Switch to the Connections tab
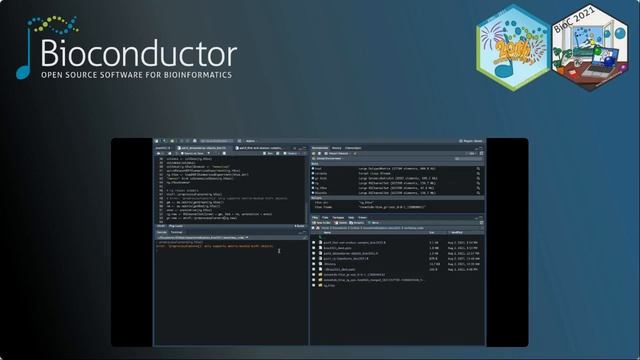 [x=353, y=148]
